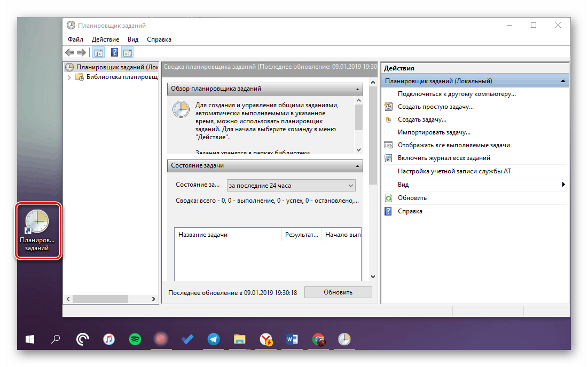Collapse the Состояние задачи section

[x=357, y=166]
